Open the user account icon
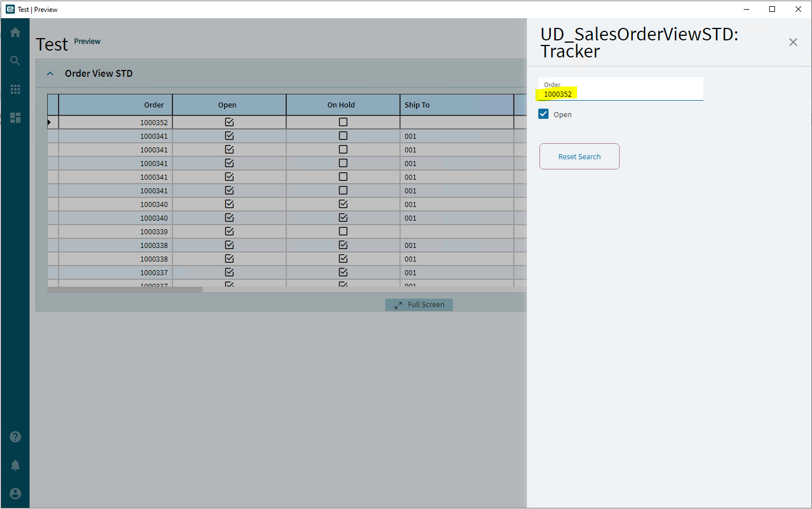 [15, 494]
